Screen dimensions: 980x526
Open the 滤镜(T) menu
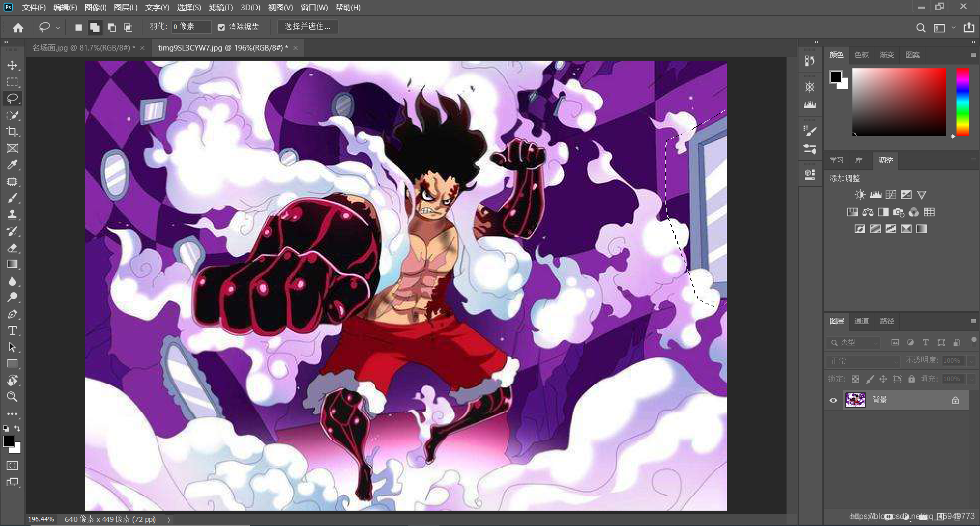tap(221, 8)
